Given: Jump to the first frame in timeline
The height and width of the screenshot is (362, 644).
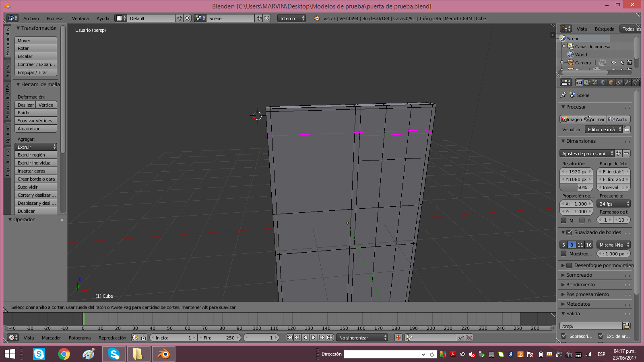Looking at the screenshot, I should tap(289, 337).
